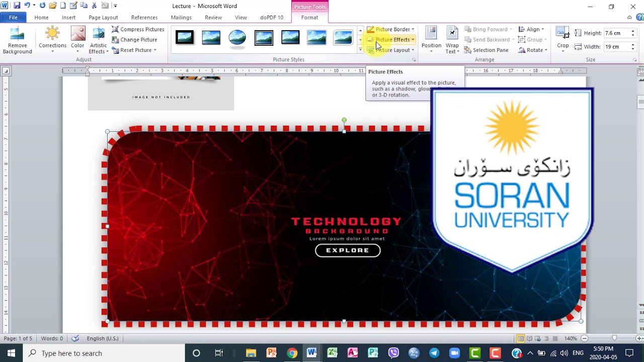Open the Size dialog launcher
This screenshot has width=644, height=362.
point(634,60)
